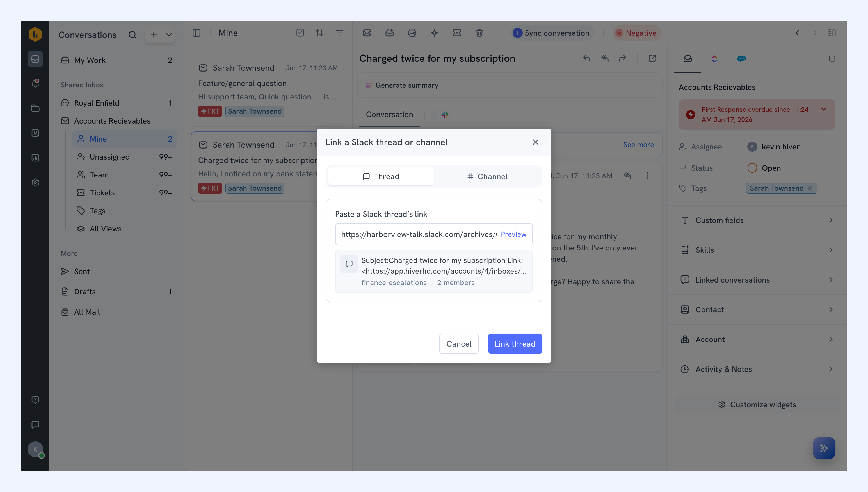Go to next conversation arrow
Viewport: 868px width, 492px height.
[x=815, y=33]
